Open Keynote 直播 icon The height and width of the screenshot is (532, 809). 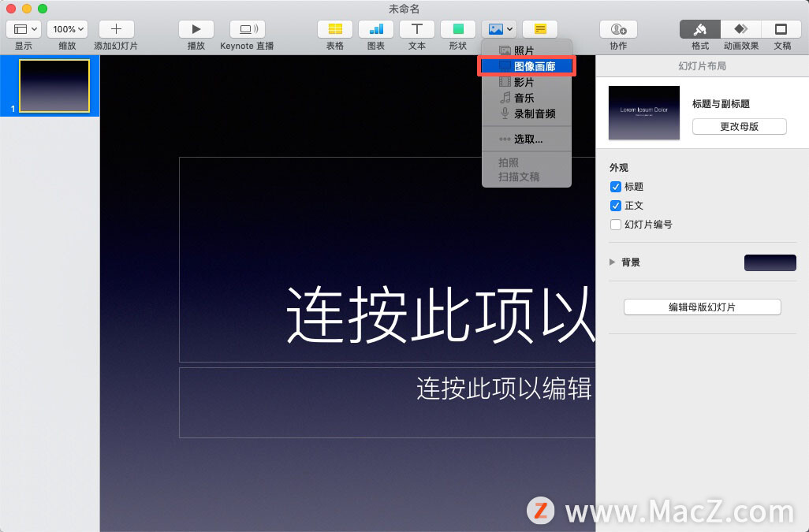click(247, 29)
